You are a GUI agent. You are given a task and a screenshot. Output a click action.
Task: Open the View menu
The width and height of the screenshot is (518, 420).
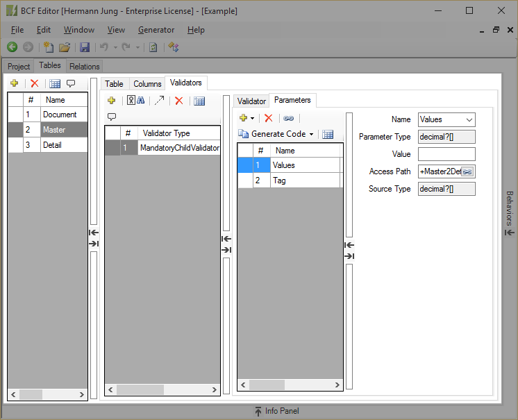[116, 30]
